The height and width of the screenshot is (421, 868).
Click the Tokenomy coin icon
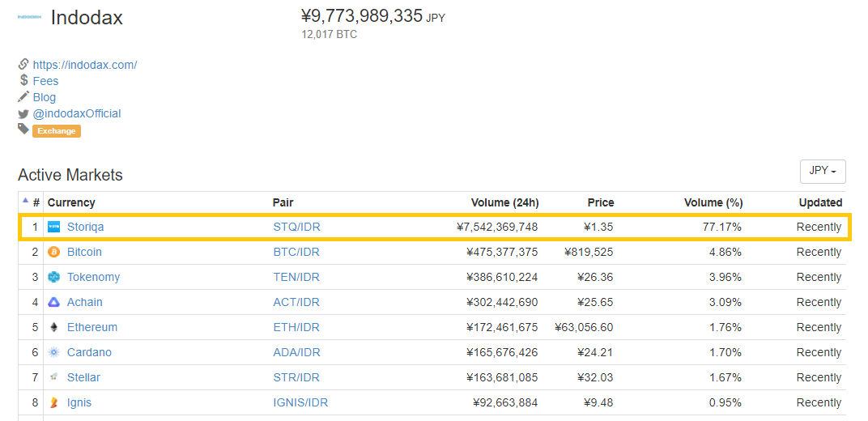54,277
